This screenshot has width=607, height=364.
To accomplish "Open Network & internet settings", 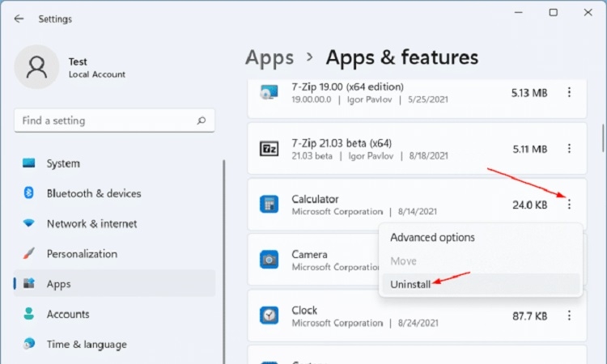I will (x=114, y=223).
